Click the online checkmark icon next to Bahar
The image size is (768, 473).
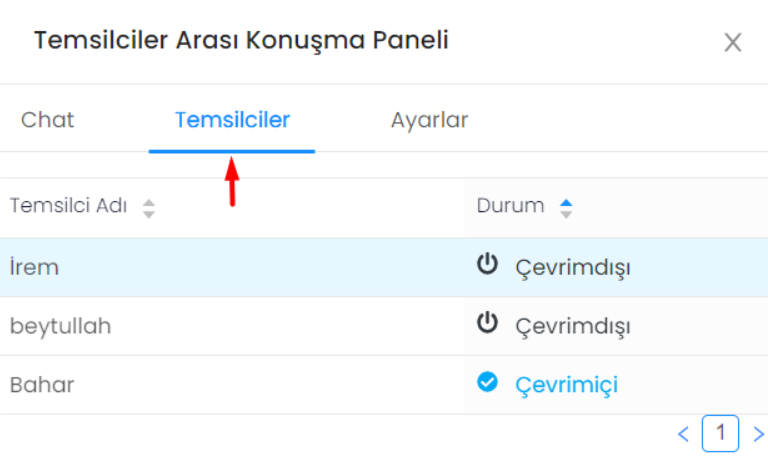pos(487,382)
